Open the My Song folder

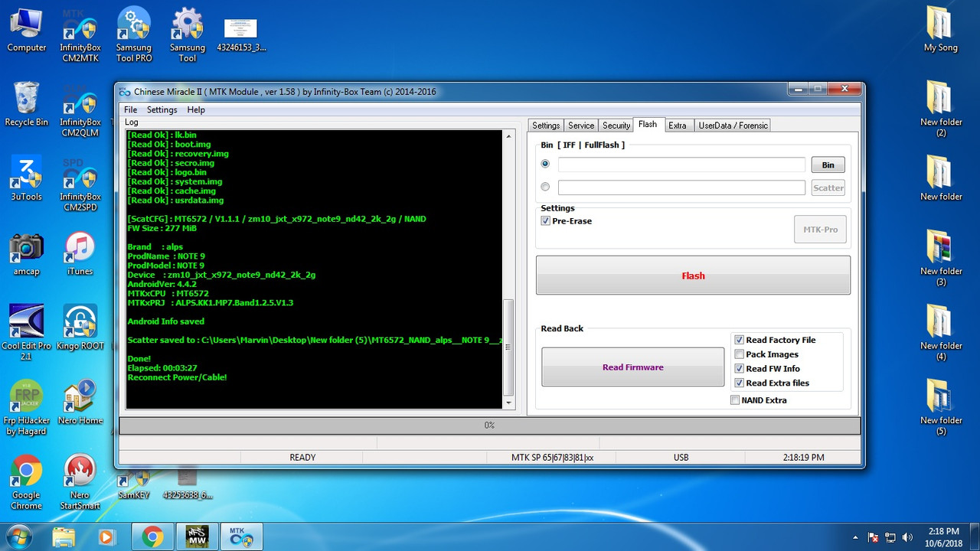tap(940, 31)
